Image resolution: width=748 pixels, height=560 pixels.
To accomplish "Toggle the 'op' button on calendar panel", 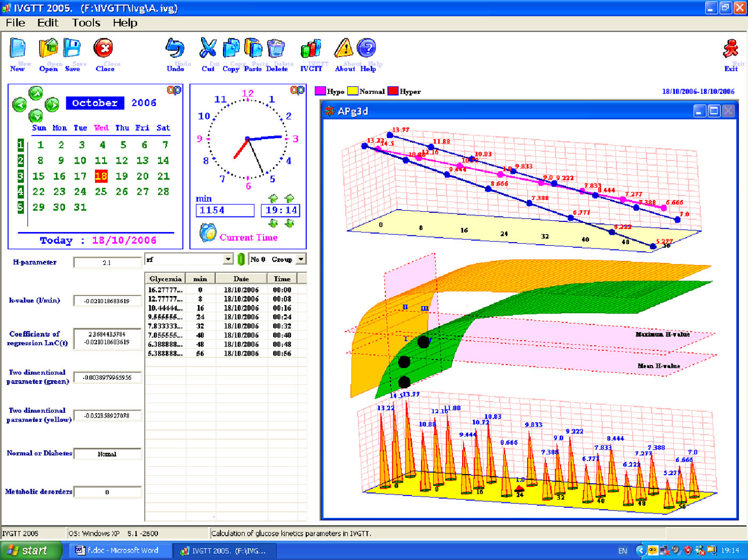I will pyautogui.click(x=174, y=91).
